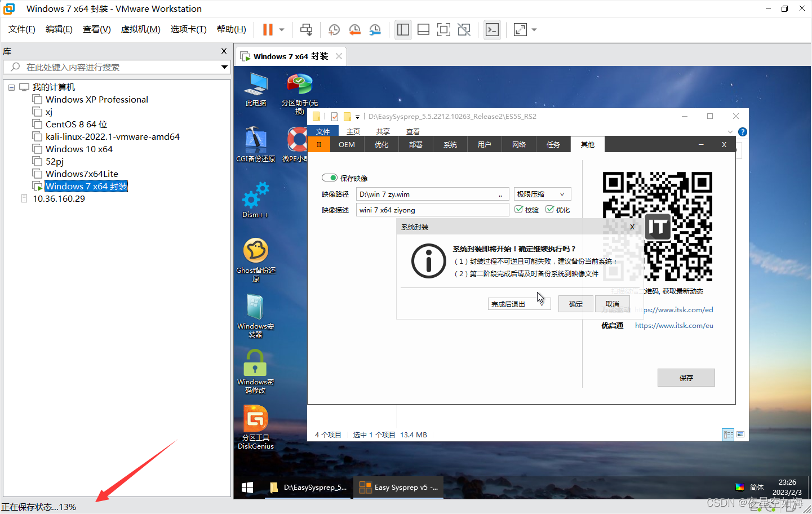Switch to the 网络 tab
The width and height of the screenshot is (812, 514).
[x=519, y=145]
